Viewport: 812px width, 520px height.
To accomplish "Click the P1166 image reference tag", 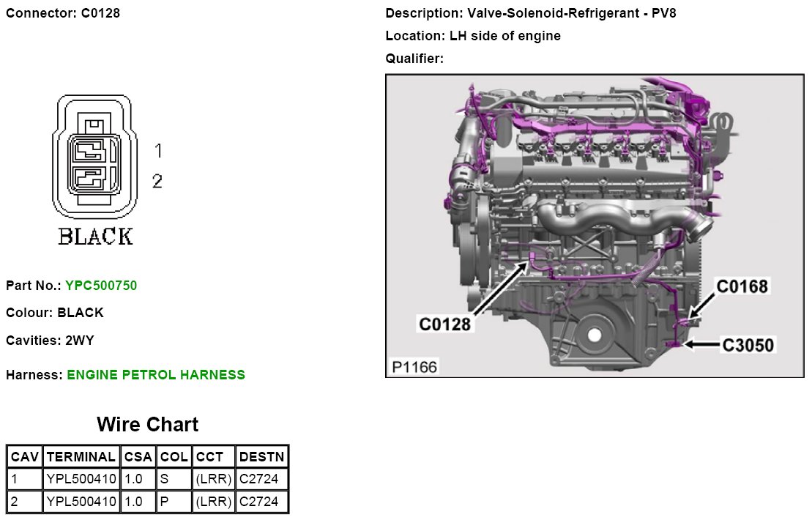I will coord(414,366).
